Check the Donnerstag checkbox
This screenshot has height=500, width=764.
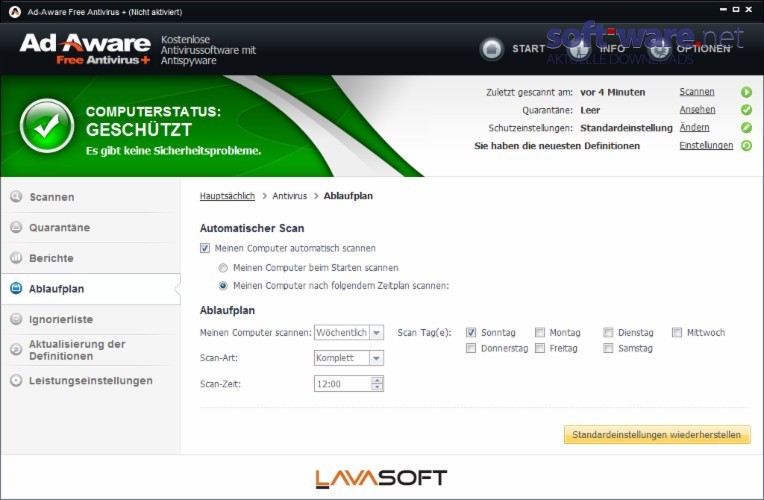[471, 348]
